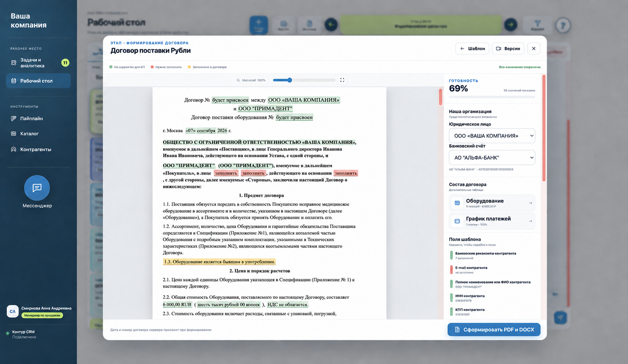Click the blue send icon in background

point(561,317)
